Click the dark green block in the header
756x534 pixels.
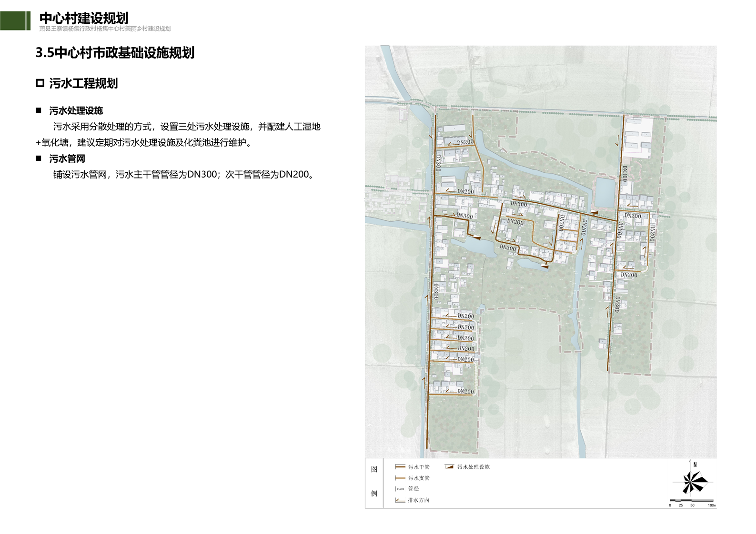[13, 20]
